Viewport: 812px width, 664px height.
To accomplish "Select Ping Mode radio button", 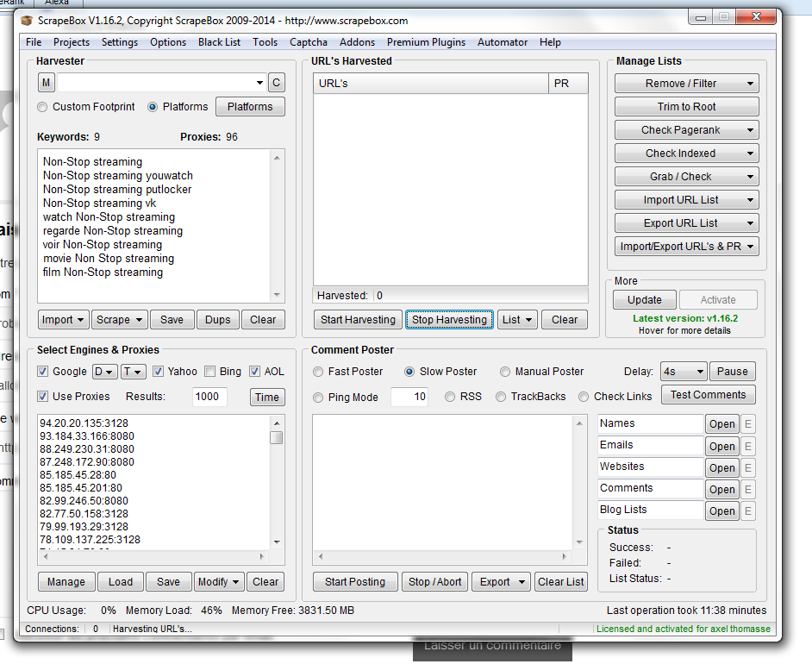I will coord(318,398).
